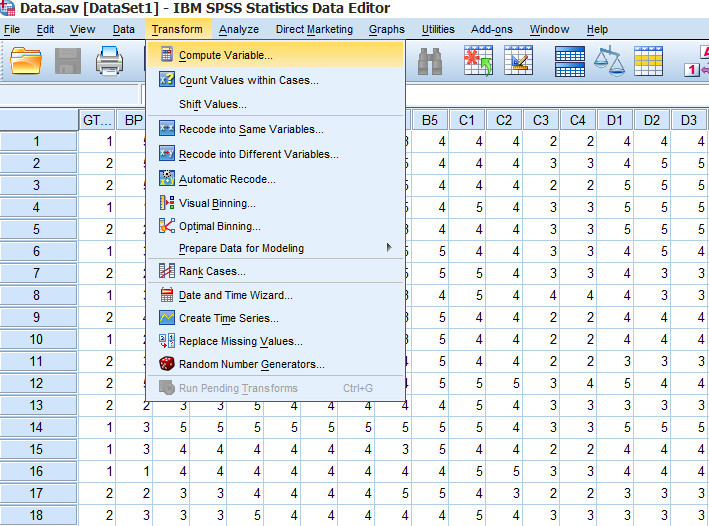Open the Data menu
The width and height of the screenshot is (709, 526).
coord(123,29)
